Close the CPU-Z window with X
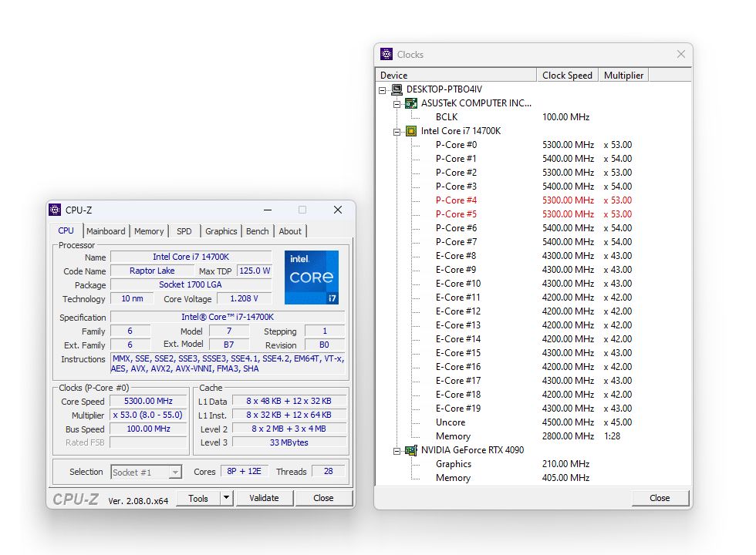 [x=338, y=210]
